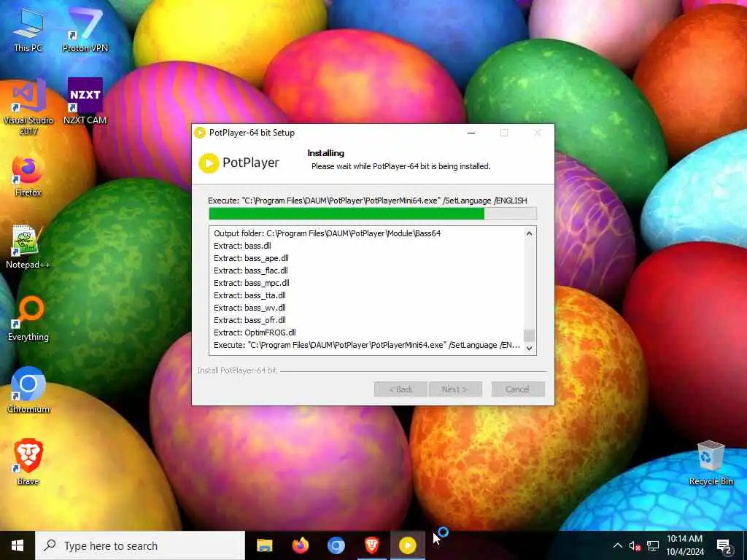Screen dimensions: 747x560
Task: Launch Notepad++ desktop shortcut
Action: tap(28, 246)
